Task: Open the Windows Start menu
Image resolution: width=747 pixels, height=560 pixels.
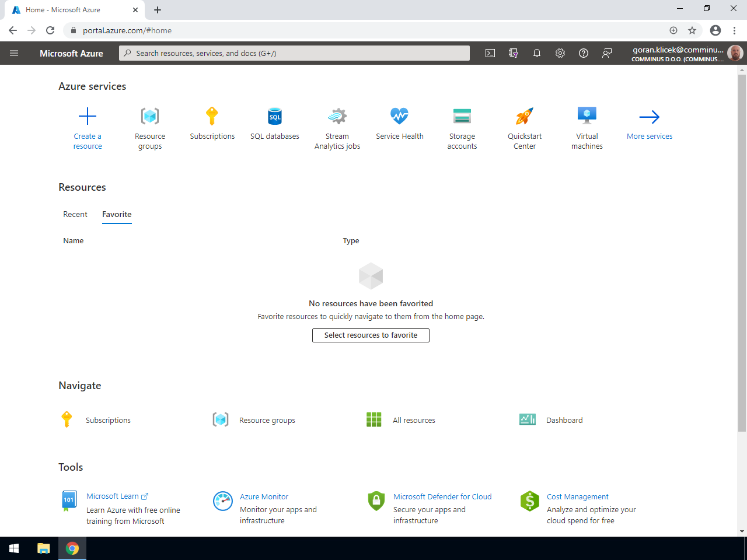Action: tap(14, 548)
